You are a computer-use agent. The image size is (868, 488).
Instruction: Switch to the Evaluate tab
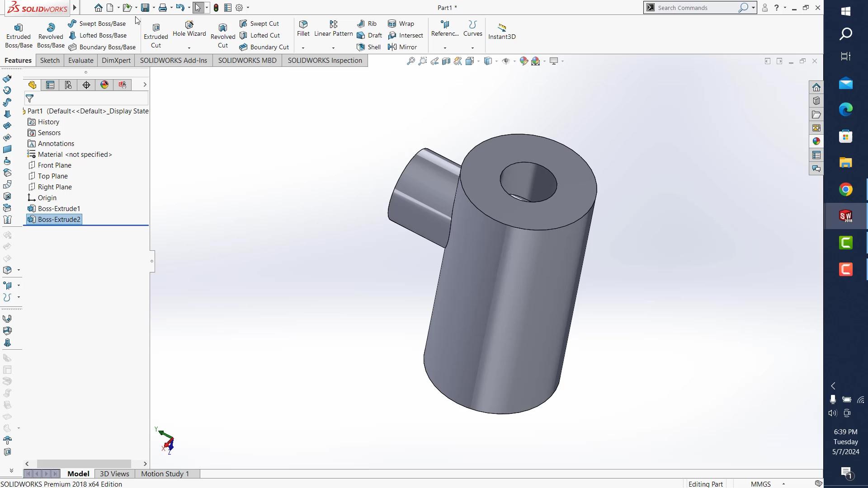tap(80, 60)
